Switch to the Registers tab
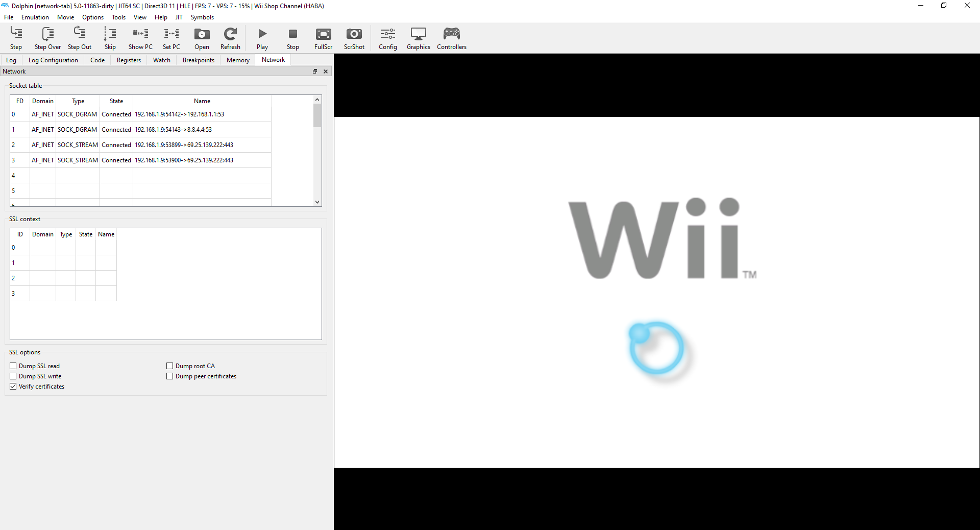980x530 pixels. point(129,60)
